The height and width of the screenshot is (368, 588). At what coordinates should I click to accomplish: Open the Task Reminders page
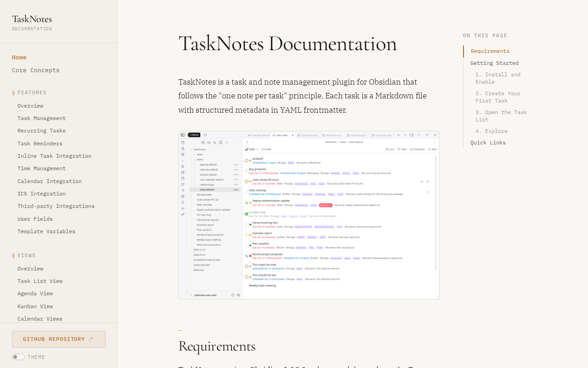pyautogui.click(x=40, y=144)
